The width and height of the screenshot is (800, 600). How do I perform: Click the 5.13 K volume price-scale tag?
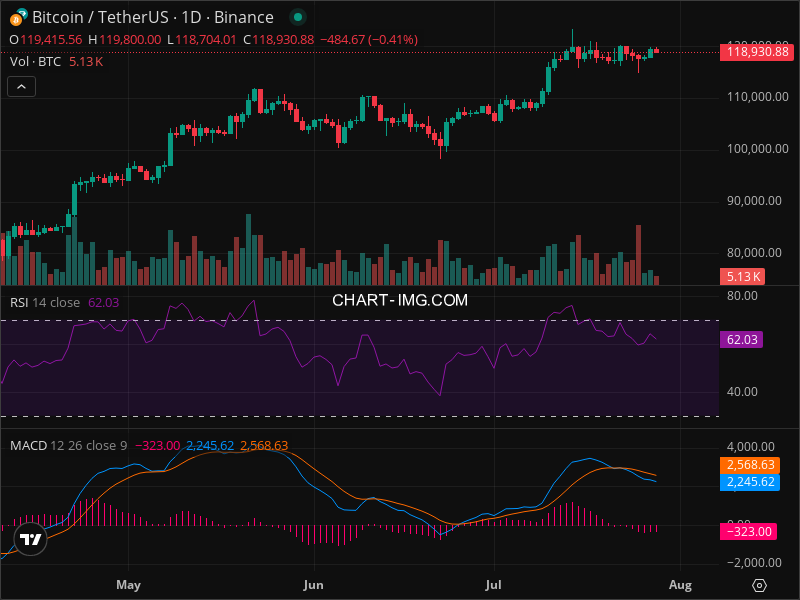[x=742, y=277]
